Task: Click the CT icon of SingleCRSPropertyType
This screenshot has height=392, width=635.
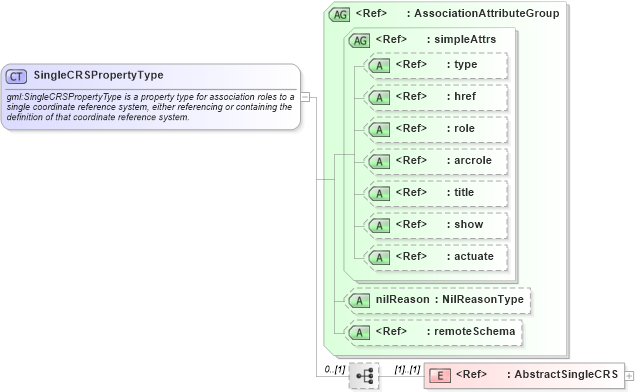Action: point(16,76)
